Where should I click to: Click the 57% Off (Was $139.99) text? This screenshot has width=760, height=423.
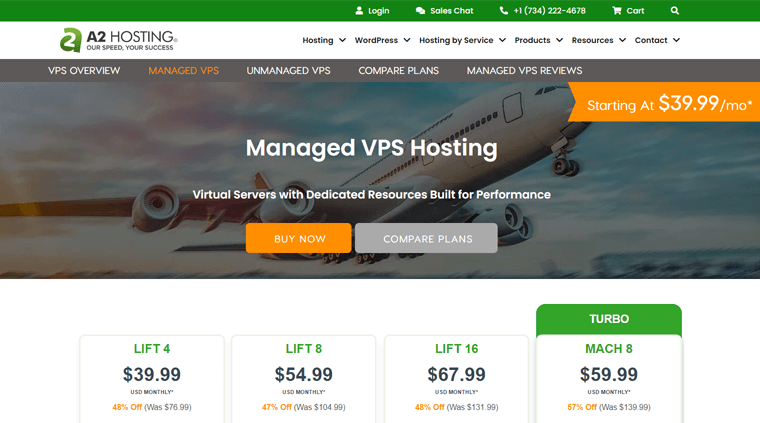pos(609,407)
